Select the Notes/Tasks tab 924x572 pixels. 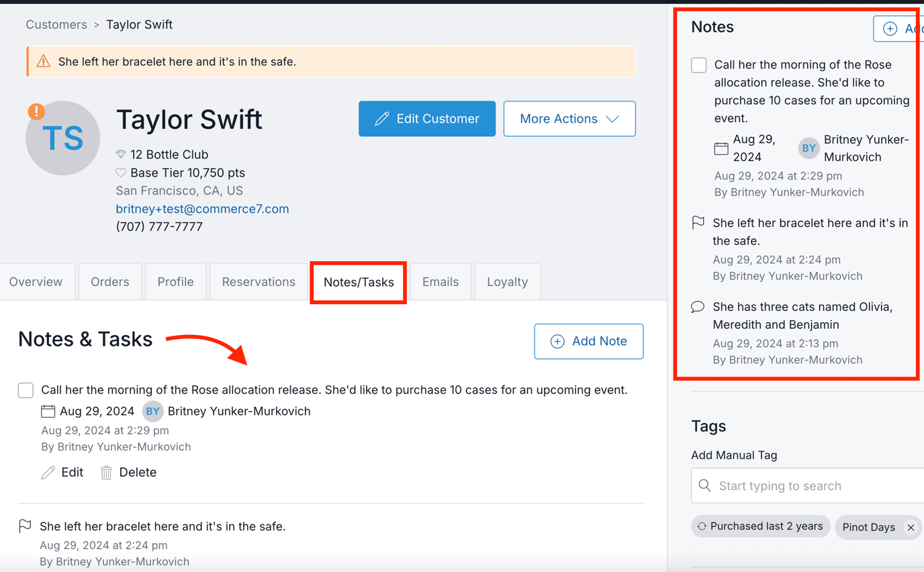point(359,283)
